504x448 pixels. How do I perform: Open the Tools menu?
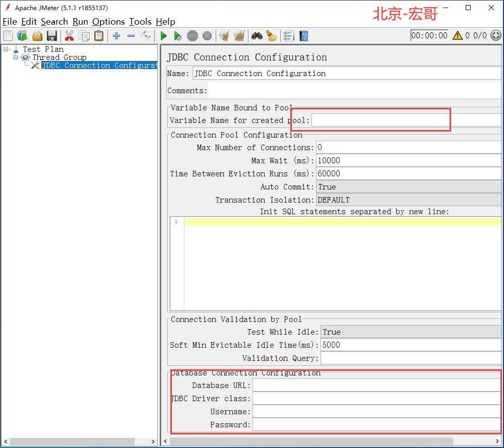[x=140, y=22]
